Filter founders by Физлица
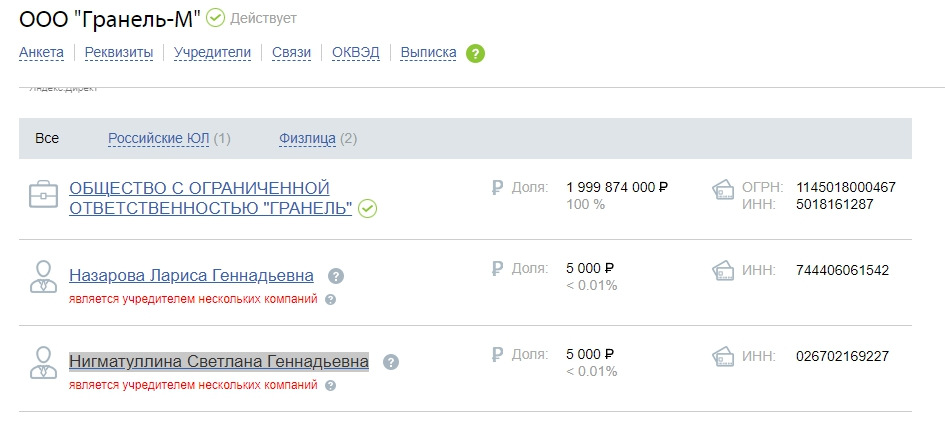Screen dimensions: 945x436 point(307,139)
